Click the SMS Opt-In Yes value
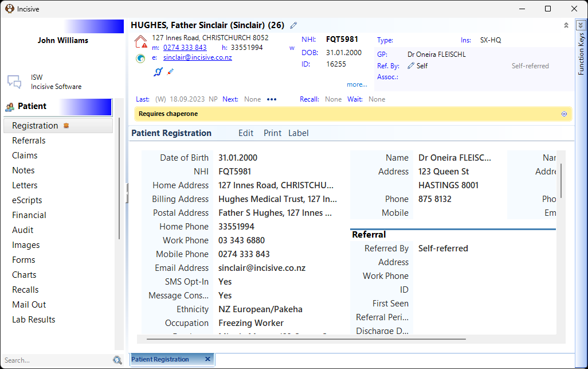Image resolution: width=588 pixels, height=369 pixels. (225, 282)
